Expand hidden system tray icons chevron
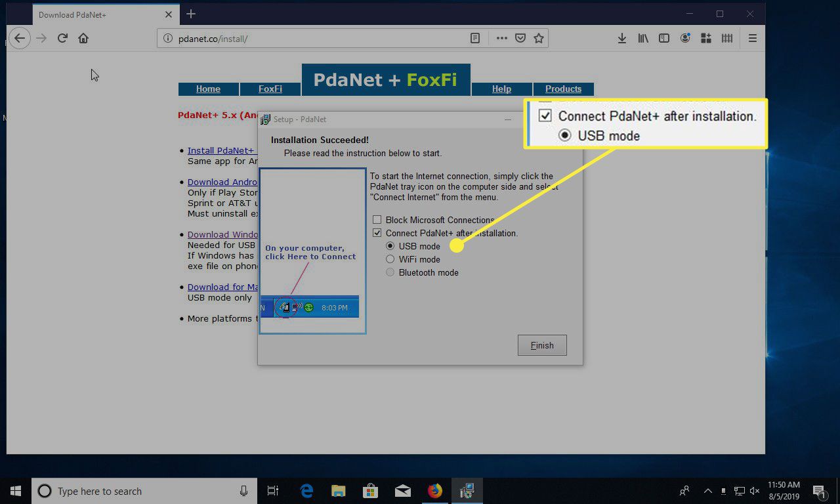The image size is (840, 504). click(708, 491)
